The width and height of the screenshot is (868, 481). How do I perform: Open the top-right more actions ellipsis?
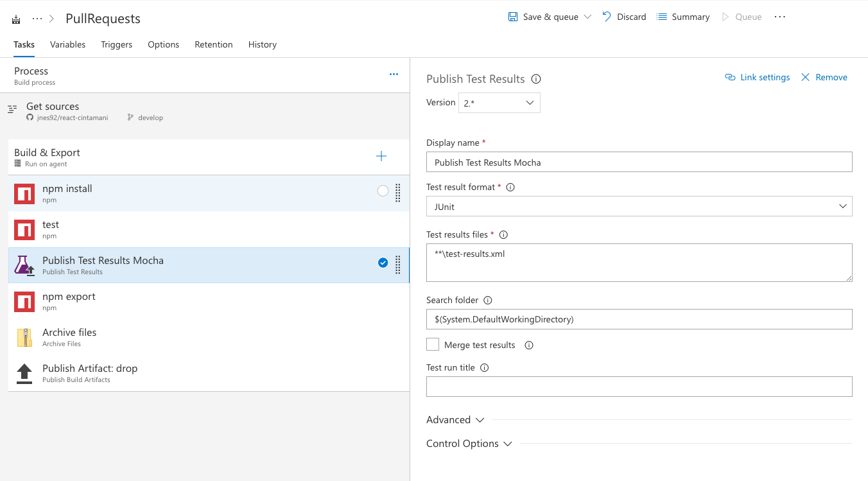point(780,17)
